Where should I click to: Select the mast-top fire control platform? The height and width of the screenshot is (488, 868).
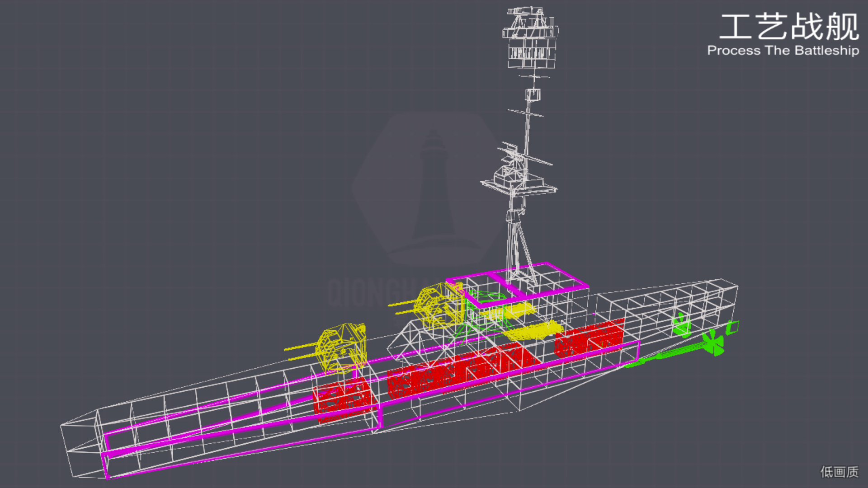[x=531, y=38]
